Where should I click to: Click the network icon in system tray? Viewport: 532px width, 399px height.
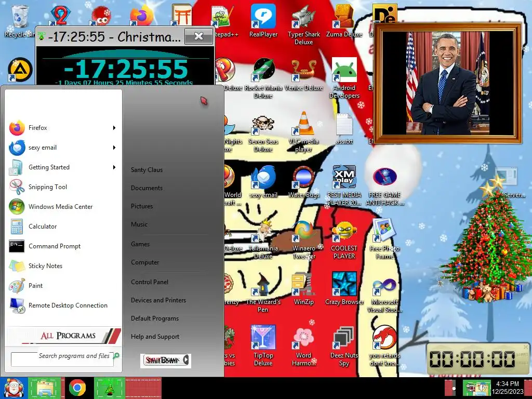point(470,388)
